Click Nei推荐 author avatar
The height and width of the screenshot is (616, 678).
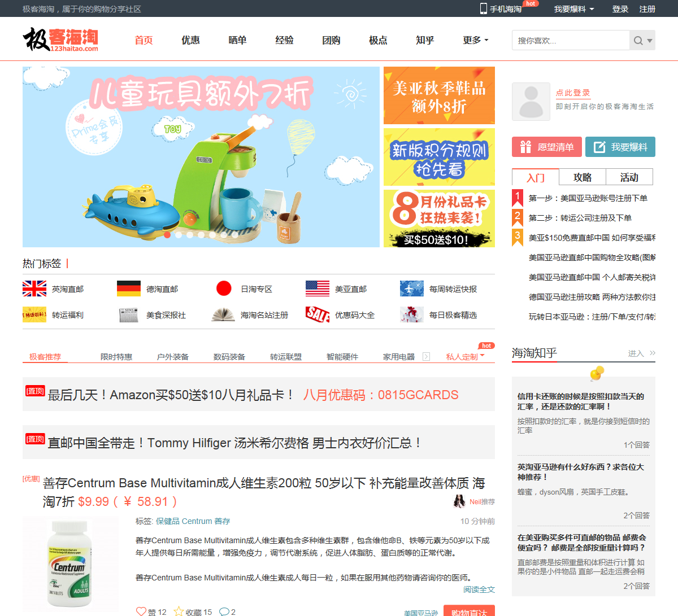tap(459, 501)
